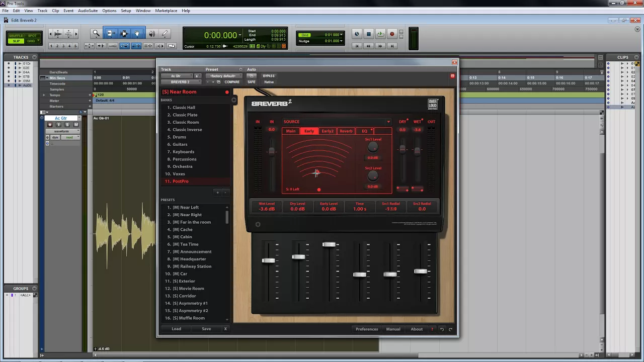Collapse the Breverb preset browser arrow
The height and width of the screenshot is (362, 644).
(x=234, y=100)
